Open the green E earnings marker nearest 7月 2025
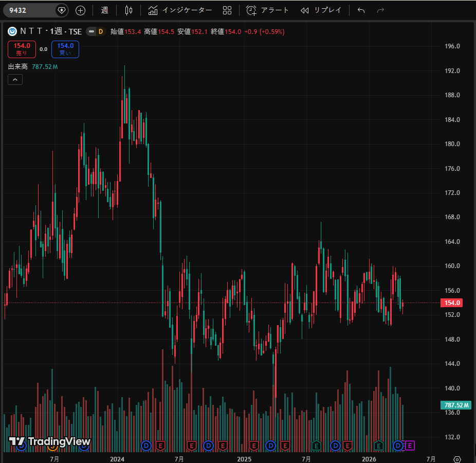The image size is (476, 463). [316, 446]
